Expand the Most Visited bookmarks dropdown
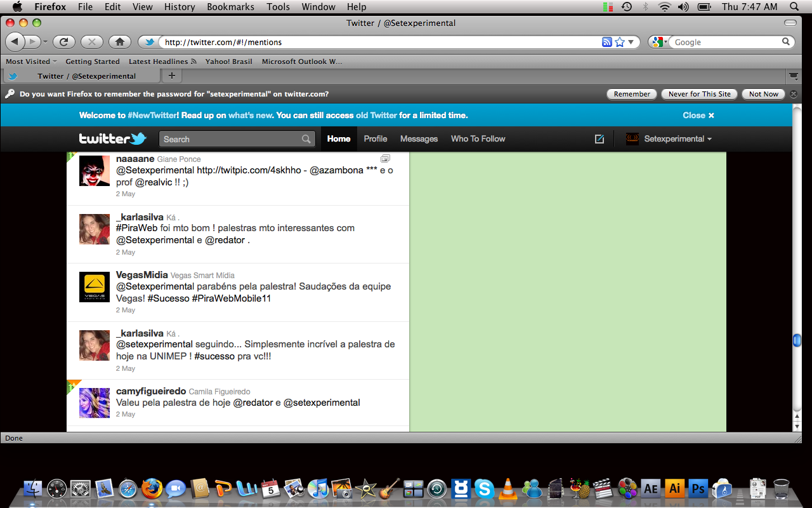The width and height of the screenshot is (812, 508). point(31,62)
